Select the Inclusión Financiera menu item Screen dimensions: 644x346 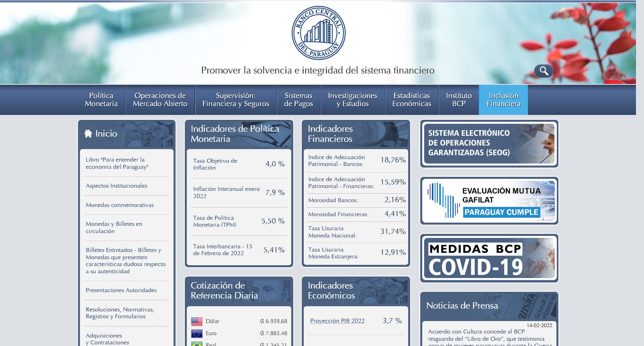[503, 100]
